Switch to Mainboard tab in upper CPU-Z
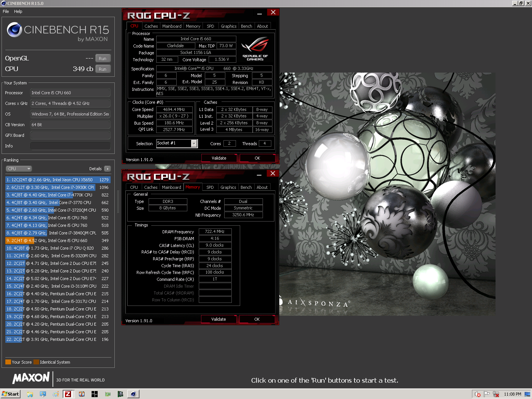 click(172, 26)
